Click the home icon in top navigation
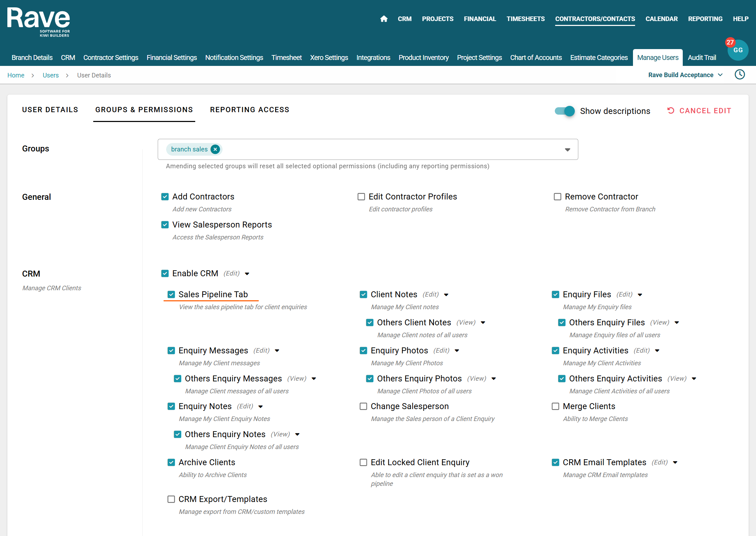 click(384, 19)
